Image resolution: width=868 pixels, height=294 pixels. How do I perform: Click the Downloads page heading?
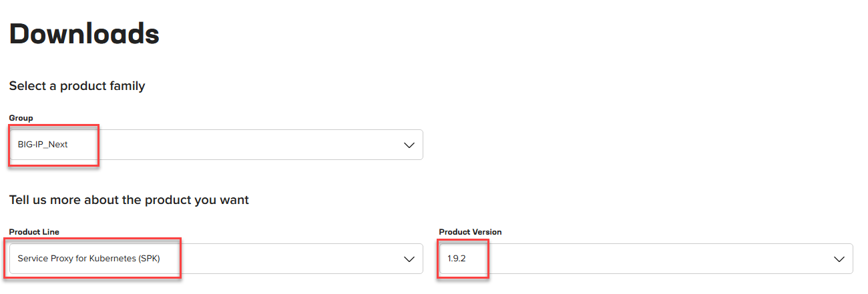[x=84, y=33]
